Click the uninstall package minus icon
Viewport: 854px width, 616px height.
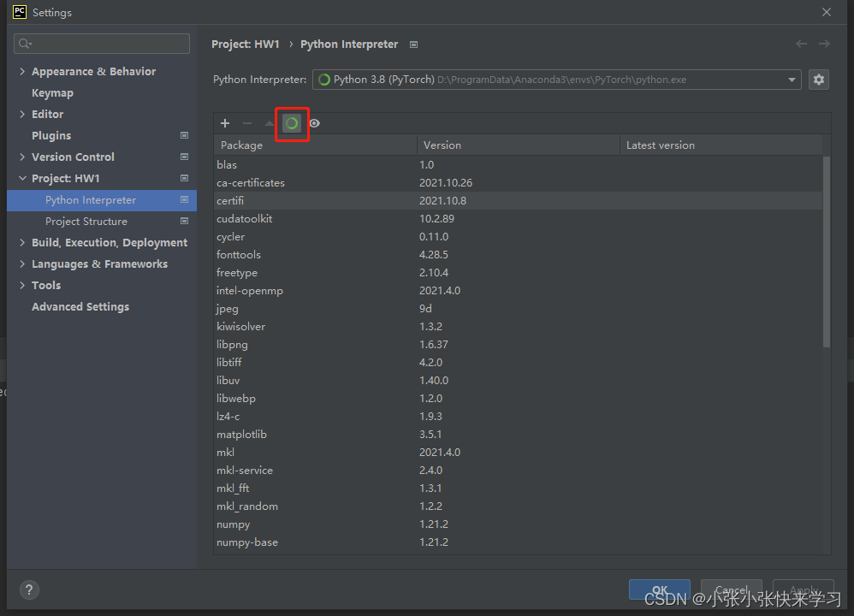(x=247, y=123)
